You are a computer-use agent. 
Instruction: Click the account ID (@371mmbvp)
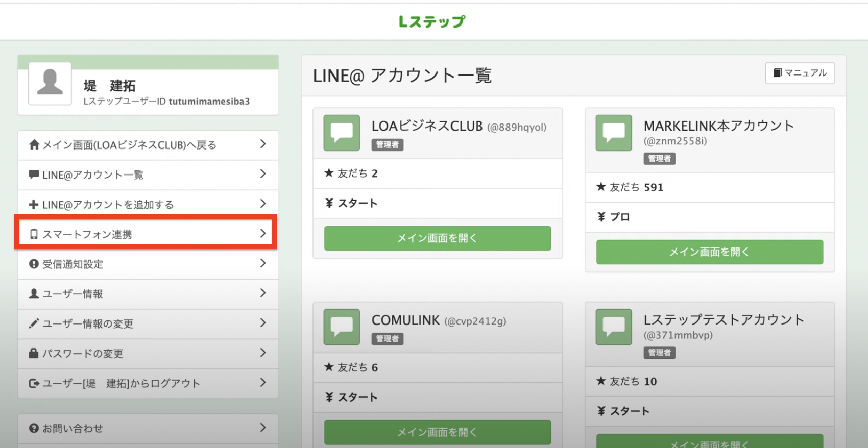tap(678, 335)
